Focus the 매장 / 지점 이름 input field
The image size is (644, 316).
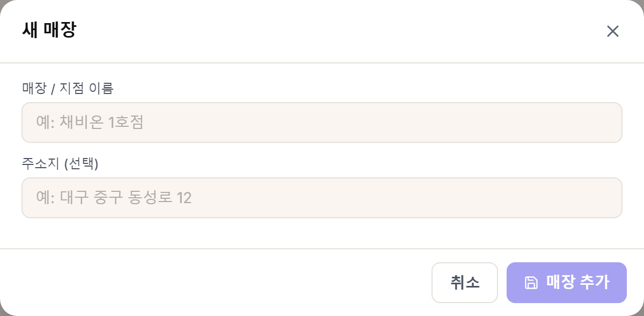(322, 123)
